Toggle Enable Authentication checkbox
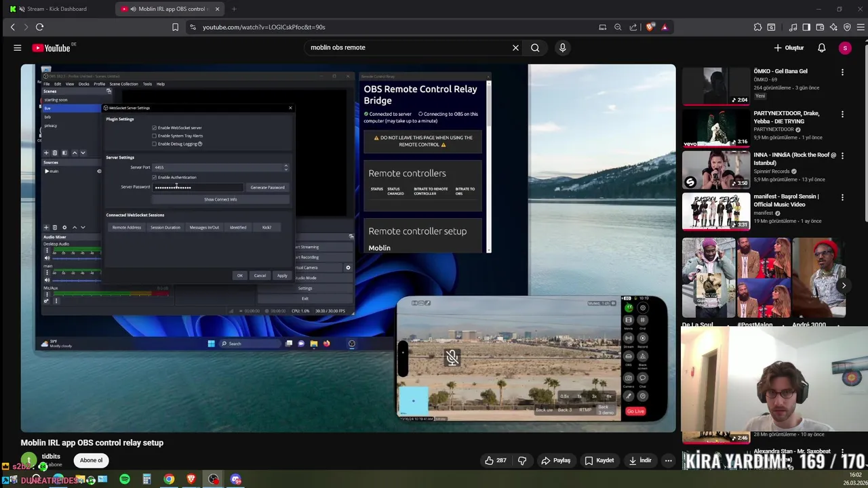 (154, 177)
